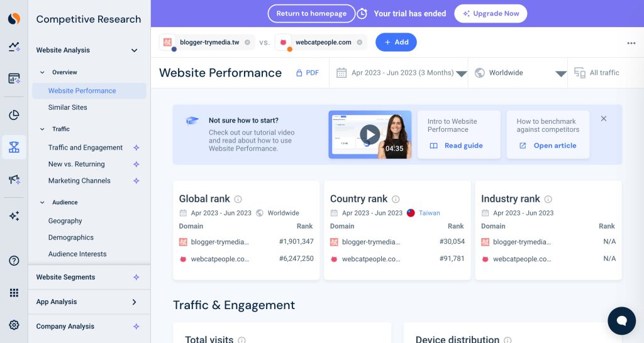Click the blogger-trymedia.tw favicon in the compare bar
This screenshot has width=644, height=343.
point(167,42)
